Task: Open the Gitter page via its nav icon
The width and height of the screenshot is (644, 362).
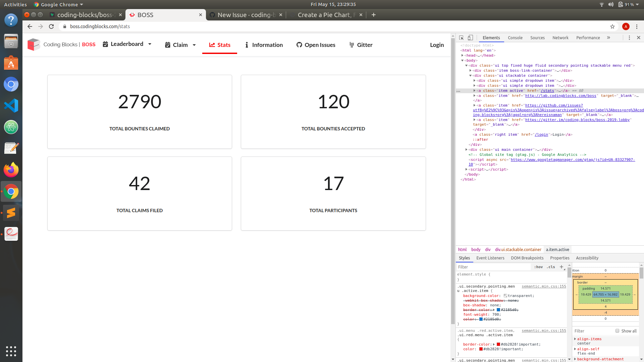Action: tap(352, 45)
